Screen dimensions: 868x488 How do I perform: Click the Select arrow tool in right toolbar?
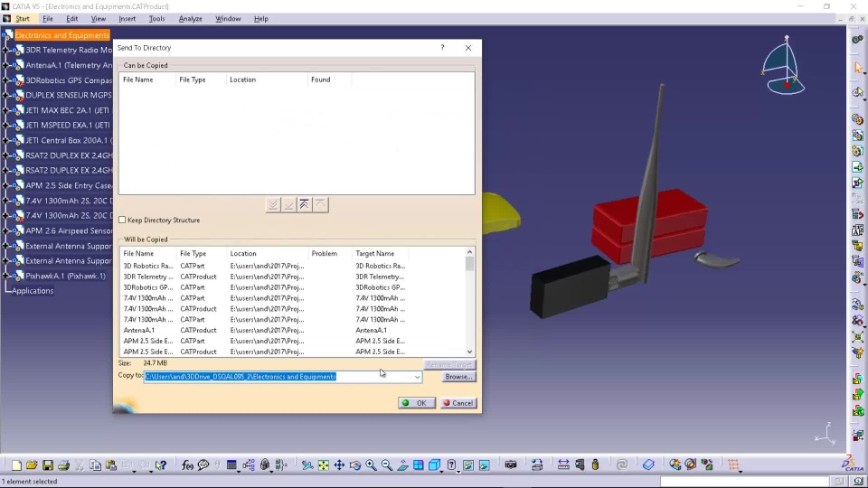pos(858,68)
